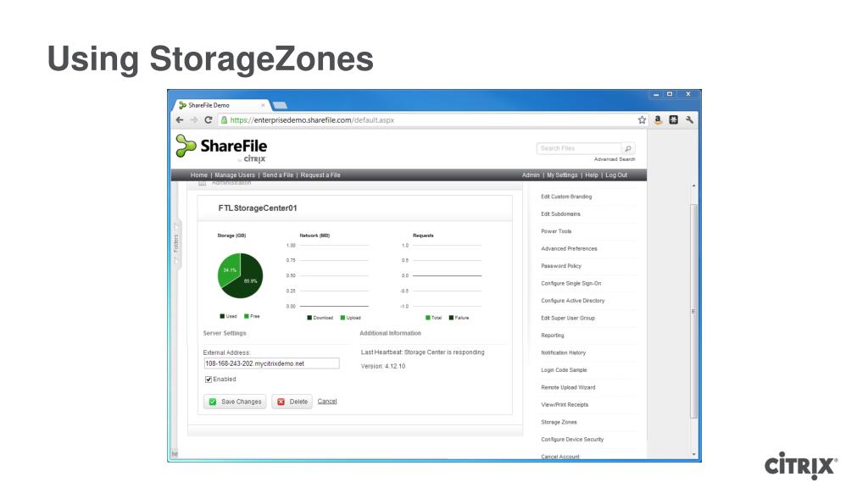Open Storage Zones link

click(559, 422)
